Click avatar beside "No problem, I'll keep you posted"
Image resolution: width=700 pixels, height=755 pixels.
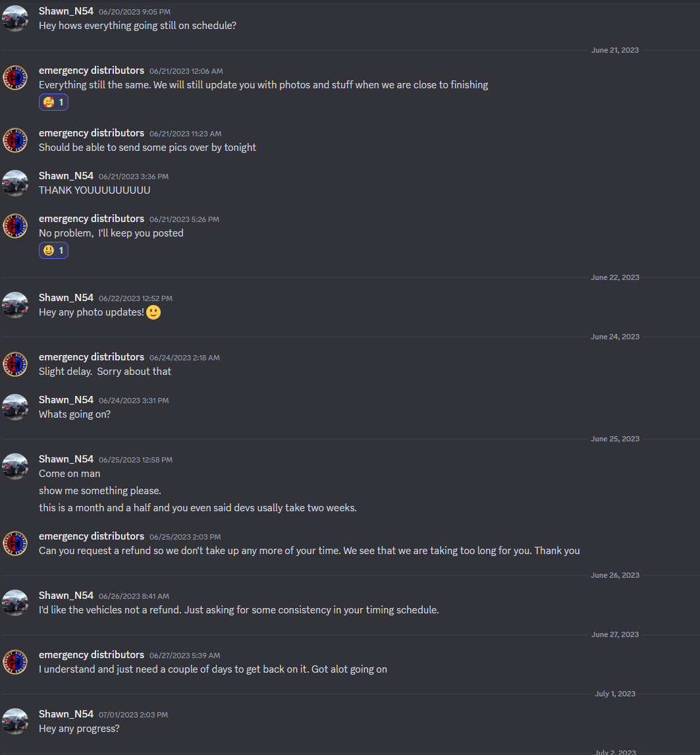click(x=15, y=226)
